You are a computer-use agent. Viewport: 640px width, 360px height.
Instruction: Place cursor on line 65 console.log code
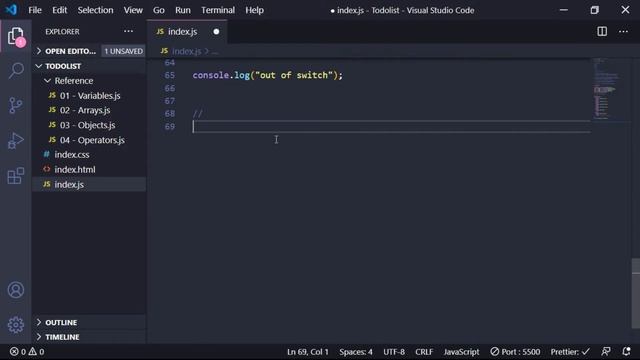tap(267, 75)
